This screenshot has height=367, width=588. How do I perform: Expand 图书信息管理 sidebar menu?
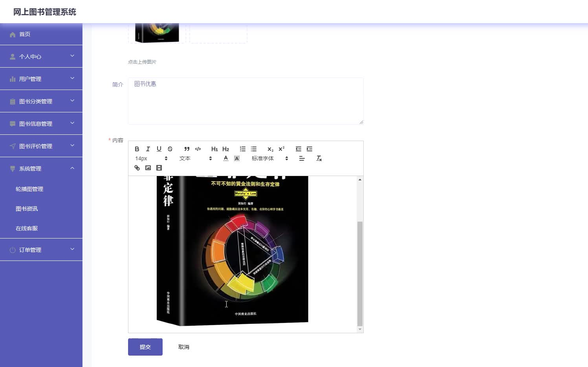coord(41,124)
